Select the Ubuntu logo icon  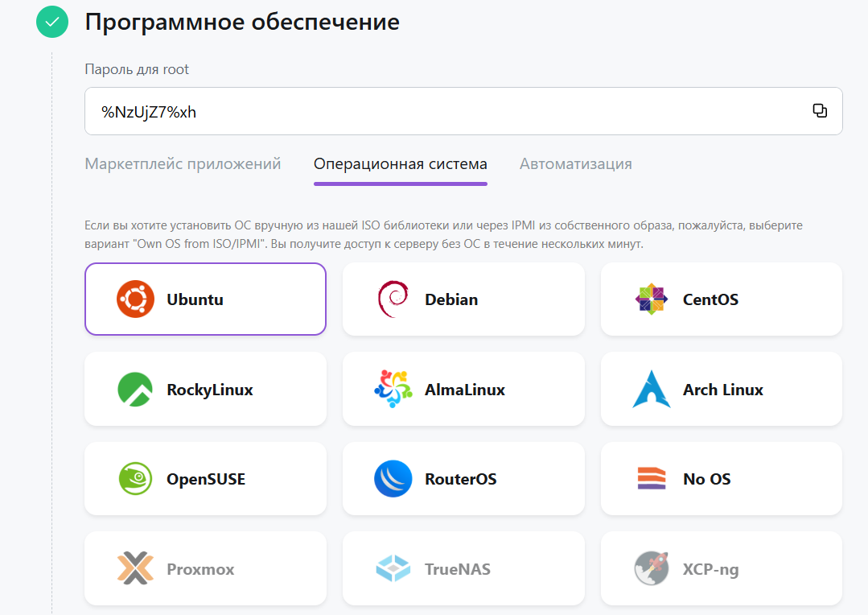135,299
